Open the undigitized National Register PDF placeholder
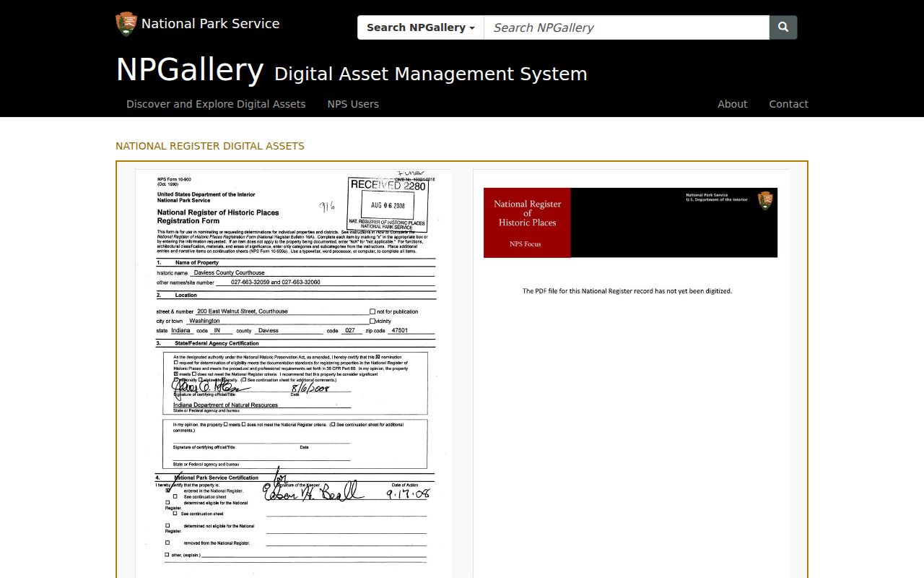Image resolution: width=924 pixels, height=578 pixels. (631, 374)
